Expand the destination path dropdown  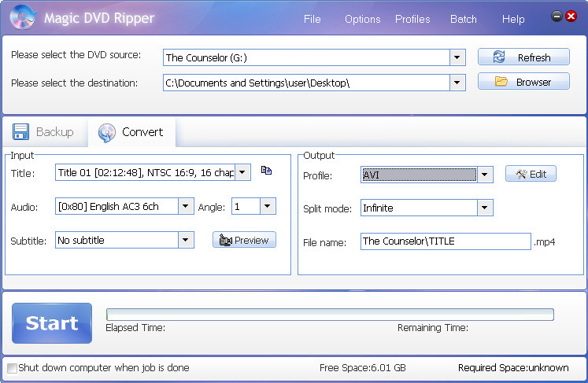tap(457, 83)
